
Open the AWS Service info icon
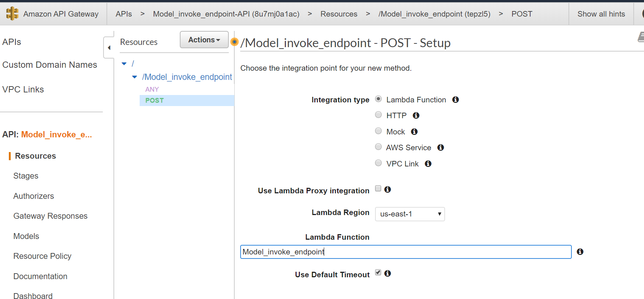point(441,148)
